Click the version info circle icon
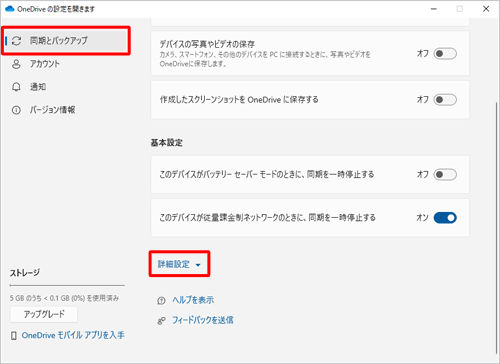The height and width of the screenshot is (364, 500). pos(16,110)
